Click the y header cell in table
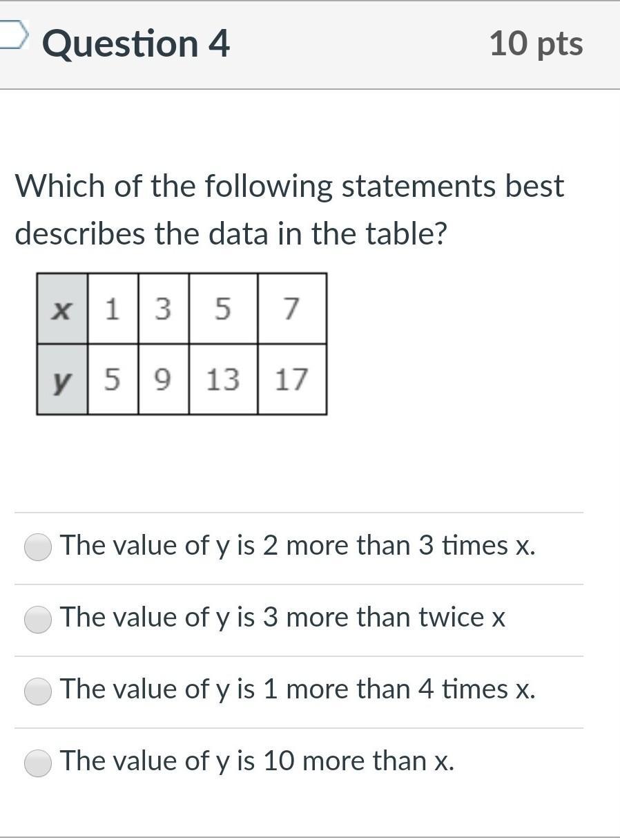620x840 pixels. coord(62,380)
